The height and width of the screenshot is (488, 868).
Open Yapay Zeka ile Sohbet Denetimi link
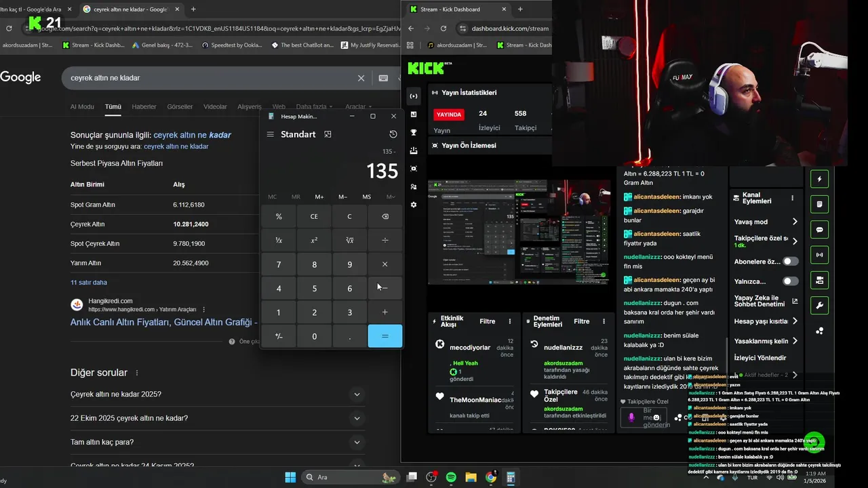click(766, 301)
